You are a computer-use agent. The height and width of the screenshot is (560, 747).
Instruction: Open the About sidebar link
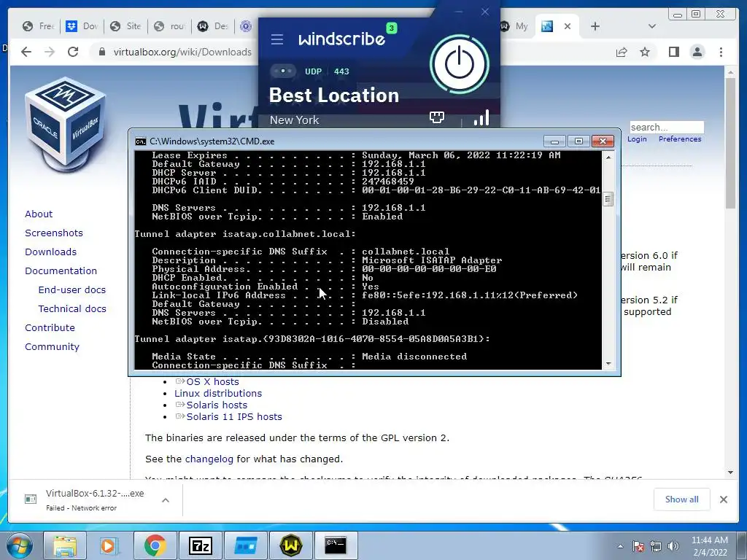[x=39, y=214]
